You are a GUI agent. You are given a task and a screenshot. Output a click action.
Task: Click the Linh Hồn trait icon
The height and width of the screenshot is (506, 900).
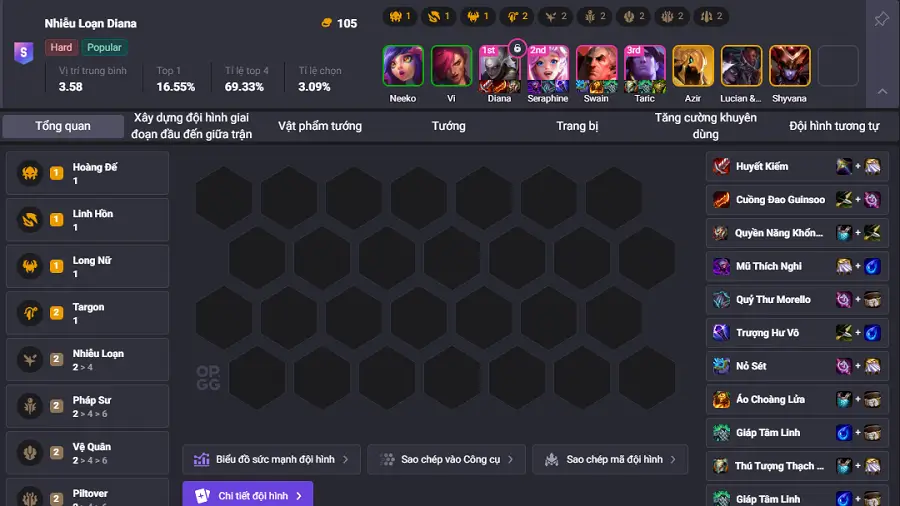(30, 220)
